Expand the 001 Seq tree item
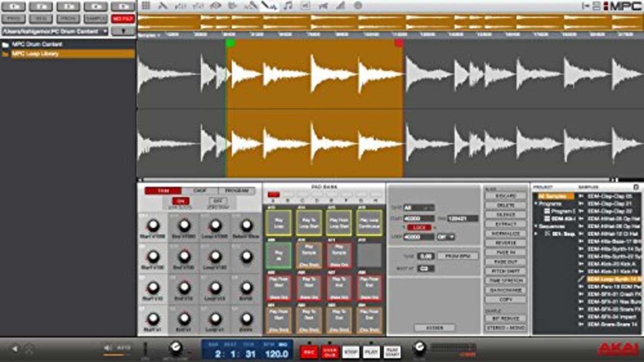This screenshot has height=362, width=644. 536,234
